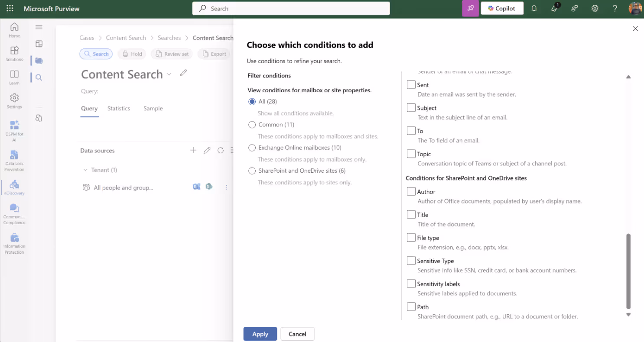Screen dimensions: 644x342
Task: Click the pencil icon beside Content Search title
Action: click(183, 73)
